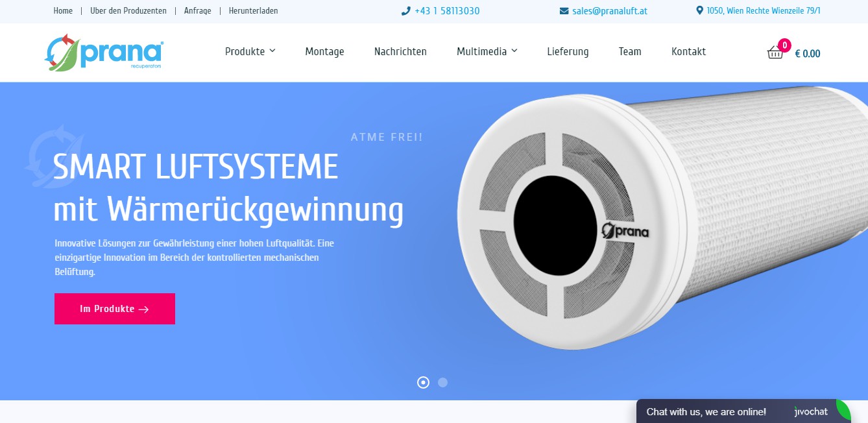868x423 pixels.
Task: Open the Anfrage link
Action: pos(198,11)
